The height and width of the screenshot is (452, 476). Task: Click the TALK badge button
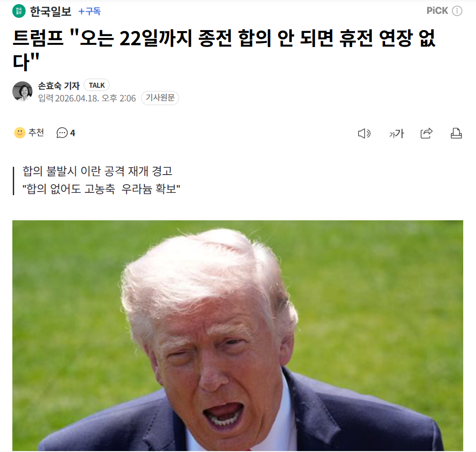tap(96, 85)
